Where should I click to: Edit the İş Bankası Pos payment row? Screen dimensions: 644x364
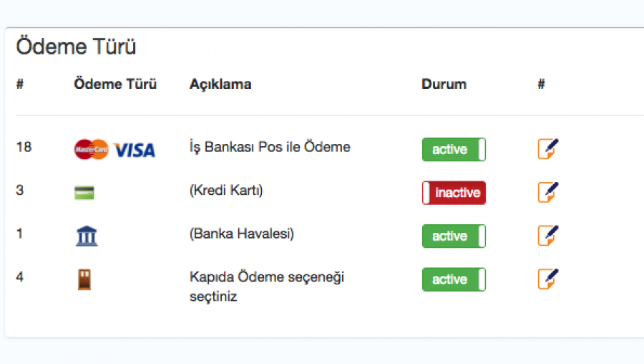click(x=548, y=149)
